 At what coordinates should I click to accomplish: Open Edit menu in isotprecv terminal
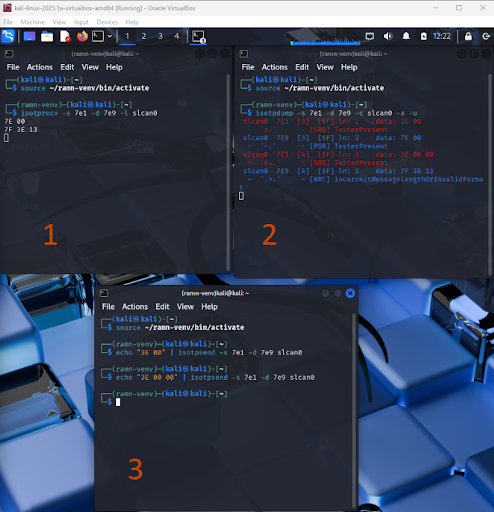click(67, 67)
